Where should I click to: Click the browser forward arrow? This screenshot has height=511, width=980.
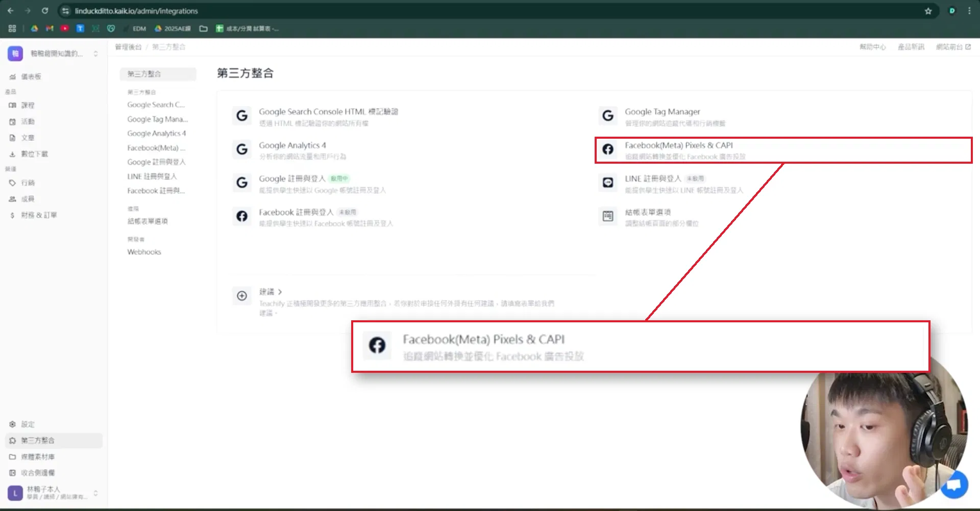(28, 11)
